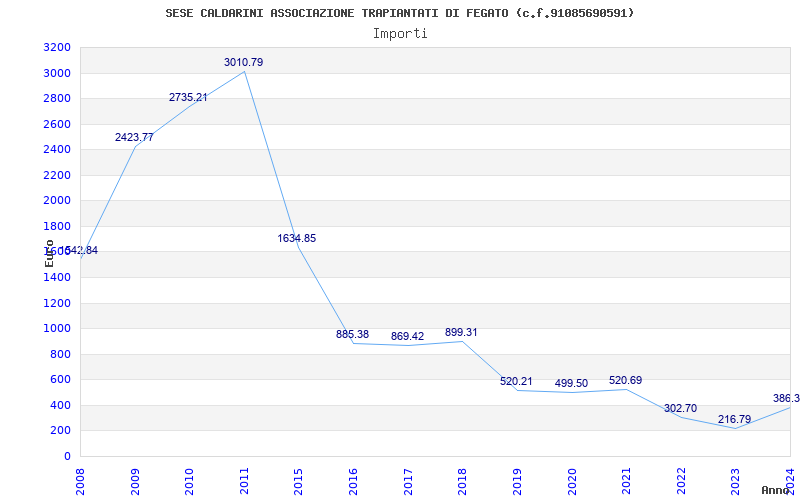
Task: Select the 2423.77 data label
Action: click(134, 137)
